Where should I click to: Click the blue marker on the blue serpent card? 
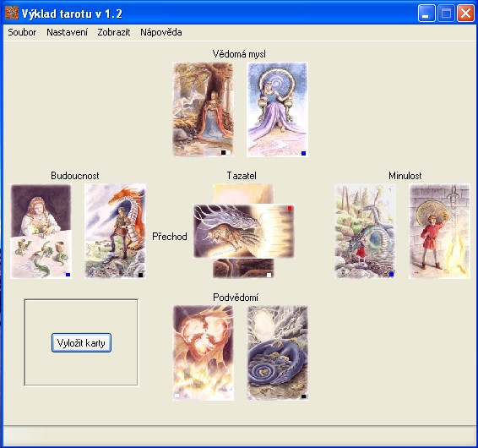point(391,275)
